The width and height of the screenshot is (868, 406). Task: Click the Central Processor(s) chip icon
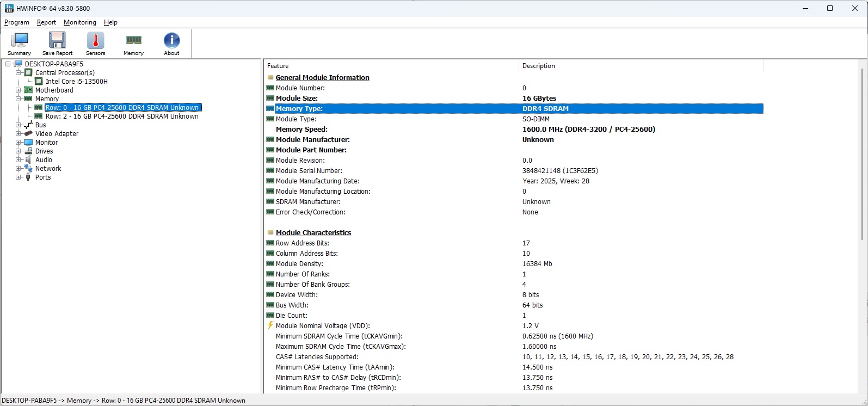(29, 73)
